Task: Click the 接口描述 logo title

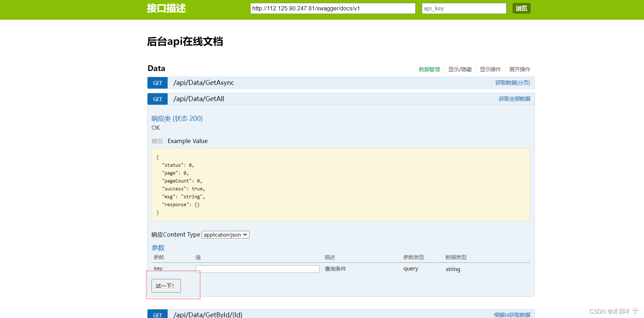Action: point(166,8)
